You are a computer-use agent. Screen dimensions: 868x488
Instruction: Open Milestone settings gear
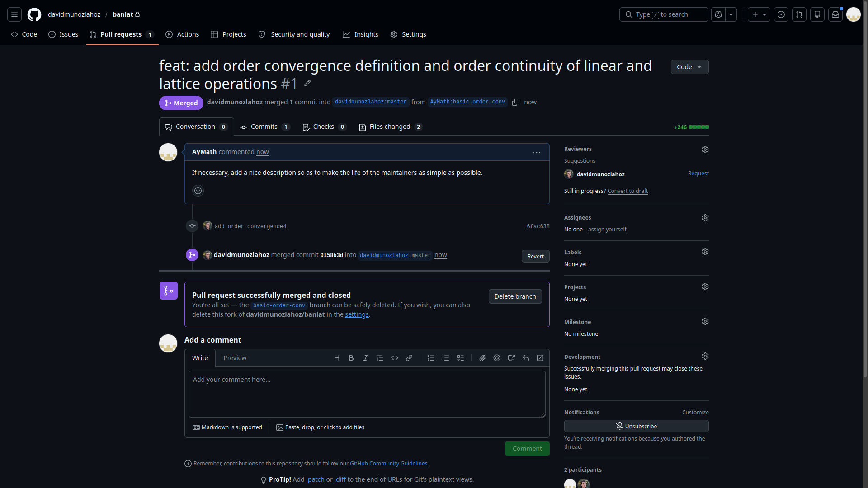(x=705, y=321)
